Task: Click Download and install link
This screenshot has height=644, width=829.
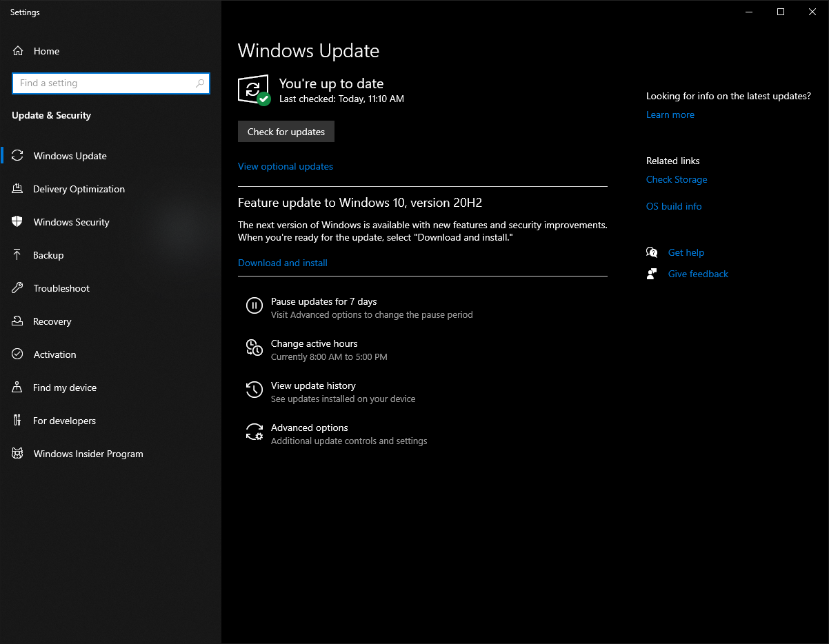Action: pos(283,263)
